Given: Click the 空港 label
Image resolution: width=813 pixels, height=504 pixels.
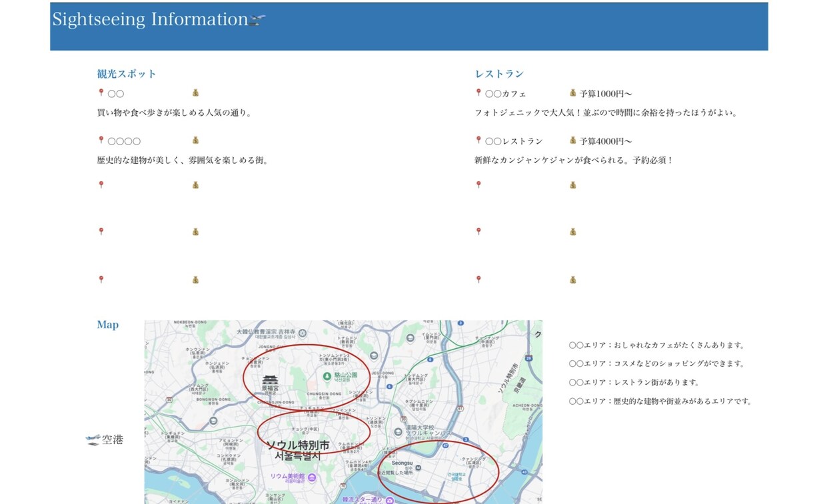Looking at the screenshot, I should coord(113,440).
